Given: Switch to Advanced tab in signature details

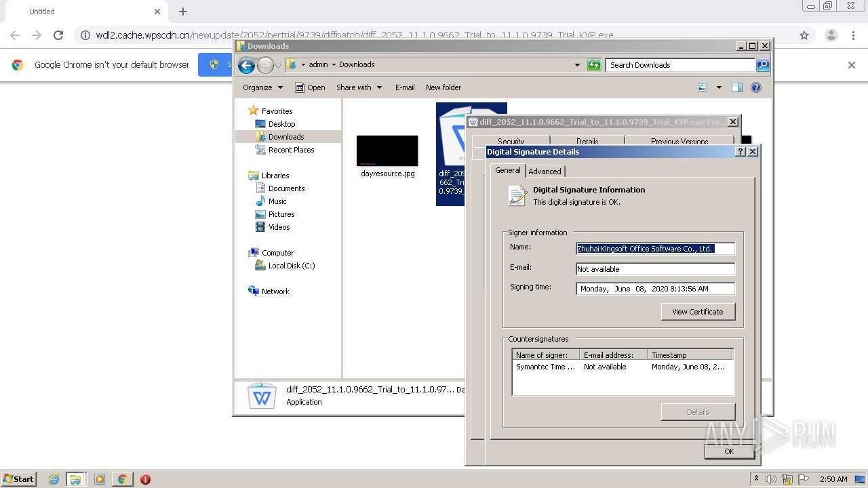Looking at the screenshot, I should 545,171.
